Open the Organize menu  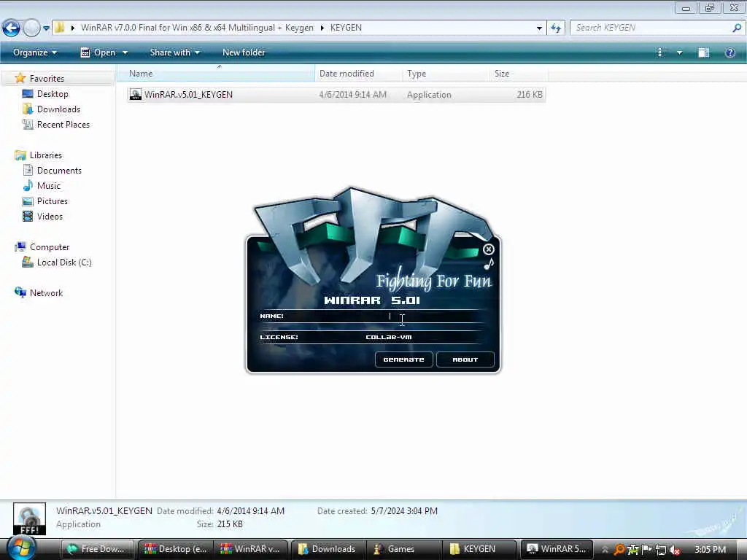click(x=35, y=52)
